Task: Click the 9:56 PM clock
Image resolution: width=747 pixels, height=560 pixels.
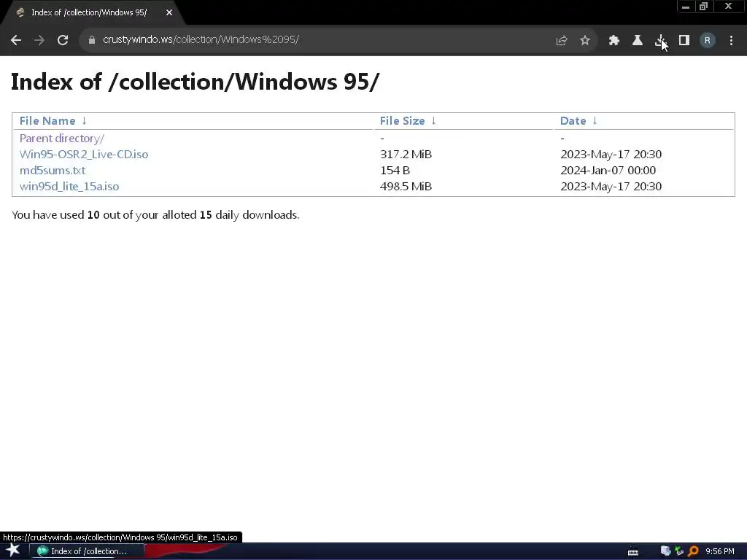Action: (720, 551)
